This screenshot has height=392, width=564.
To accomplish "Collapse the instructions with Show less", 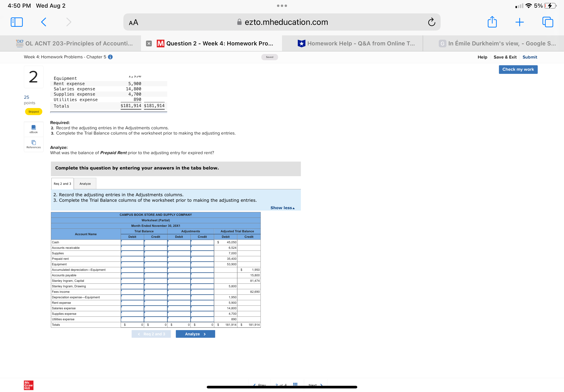I will tap(282, 208).
